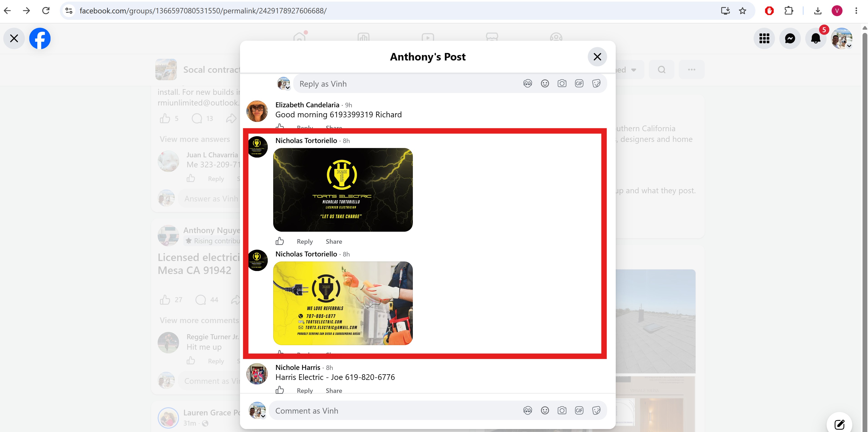This screenshot has height=432, width=868.
Task: Open site information icon in address bar
Action: point(69,11)
